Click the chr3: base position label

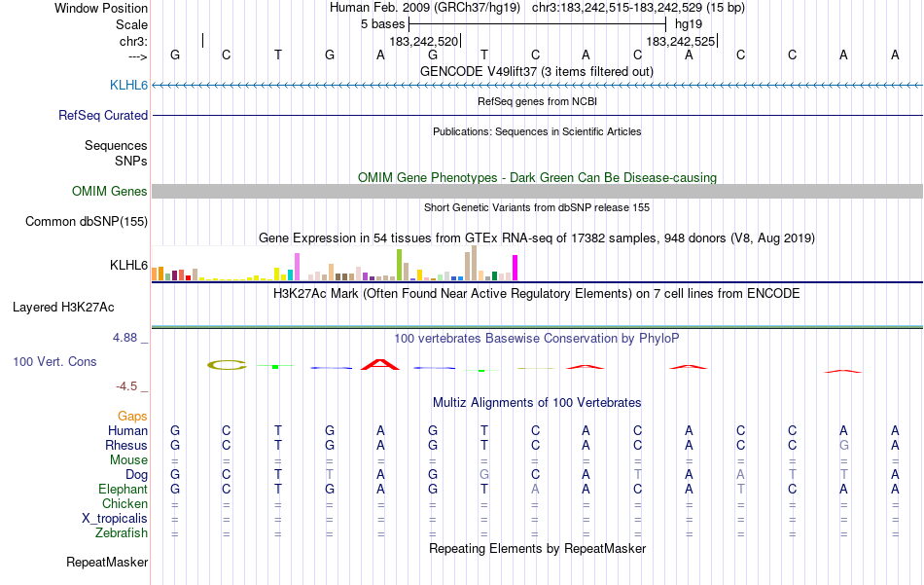tap(133, 41)
